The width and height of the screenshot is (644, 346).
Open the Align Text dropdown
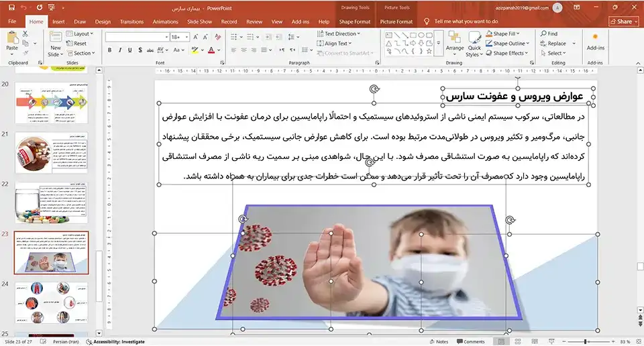coord(334,43)
